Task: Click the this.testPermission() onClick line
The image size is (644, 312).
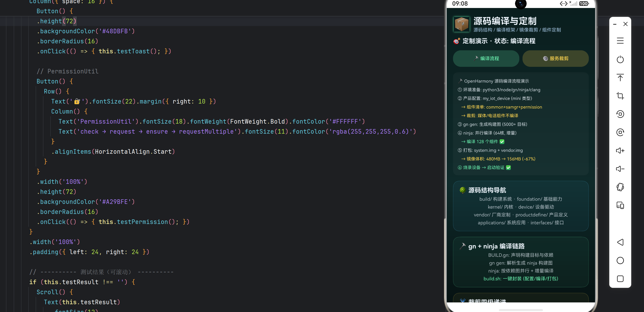Action: 113,222
